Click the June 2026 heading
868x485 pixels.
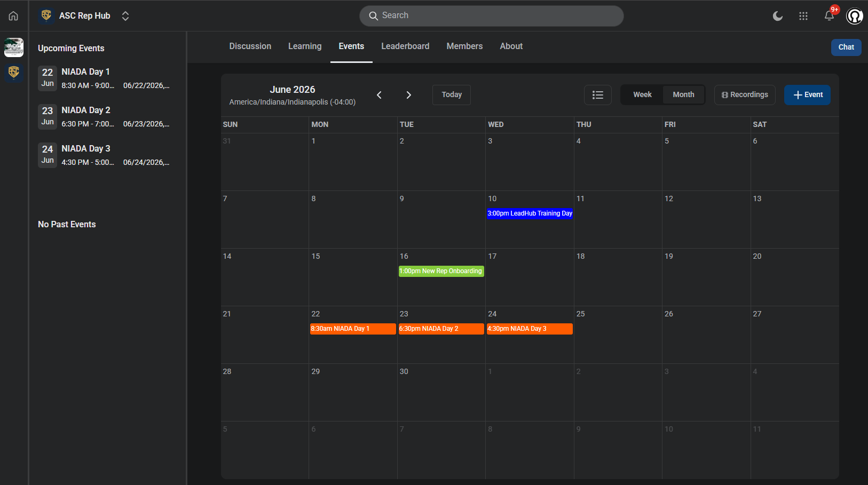(x=293, y=90)
